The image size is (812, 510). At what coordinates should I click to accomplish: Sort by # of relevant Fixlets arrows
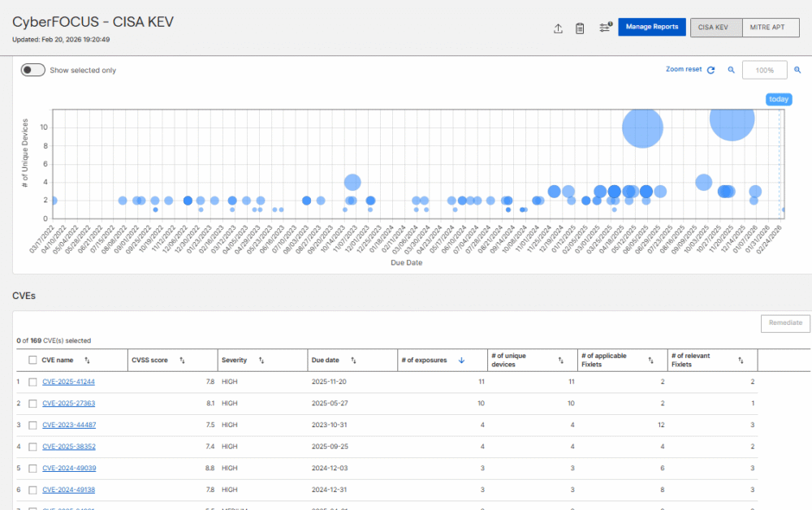(741, 361)
